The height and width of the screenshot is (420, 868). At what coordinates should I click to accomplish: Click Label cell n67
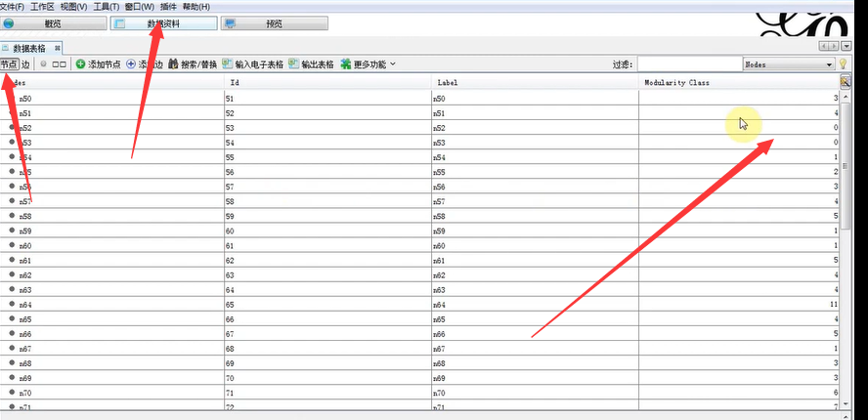535,349
